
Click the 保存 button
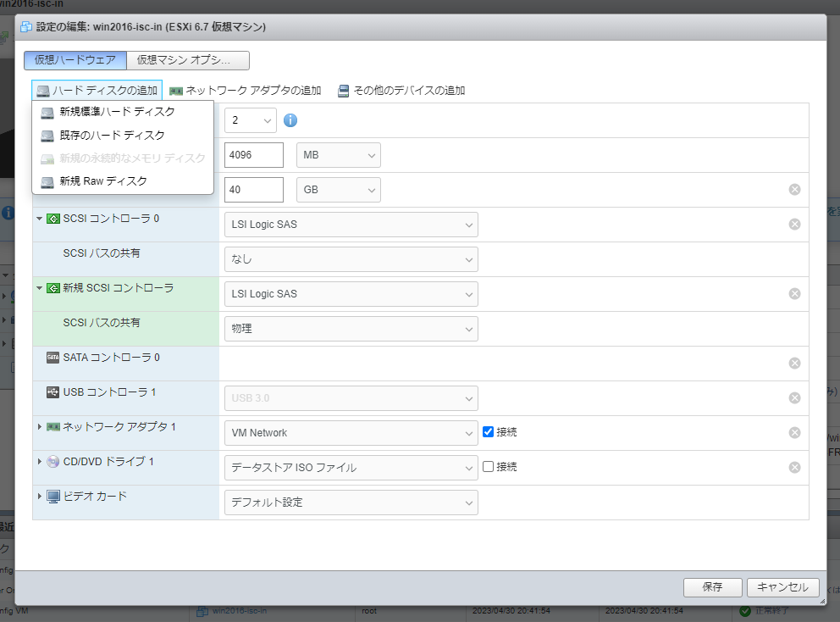[x=712, y=587]
